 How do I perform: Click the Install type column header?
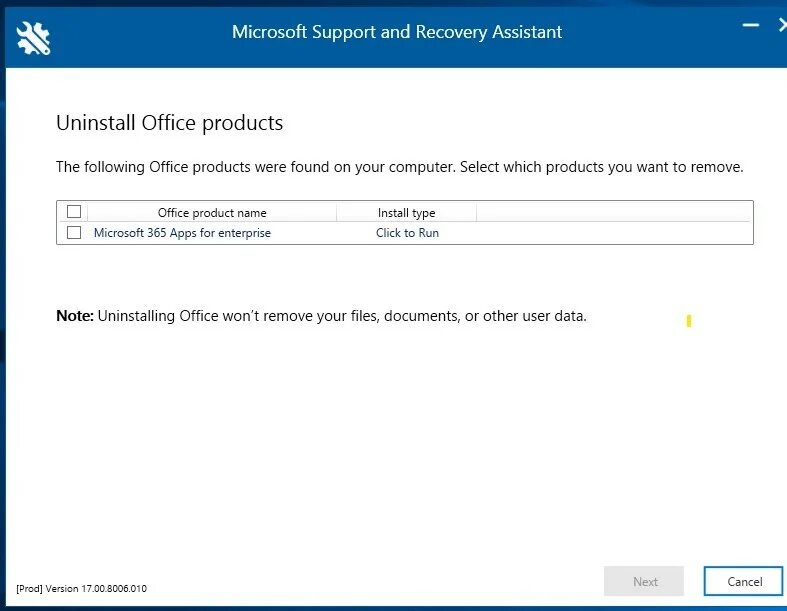coord(406,212)
